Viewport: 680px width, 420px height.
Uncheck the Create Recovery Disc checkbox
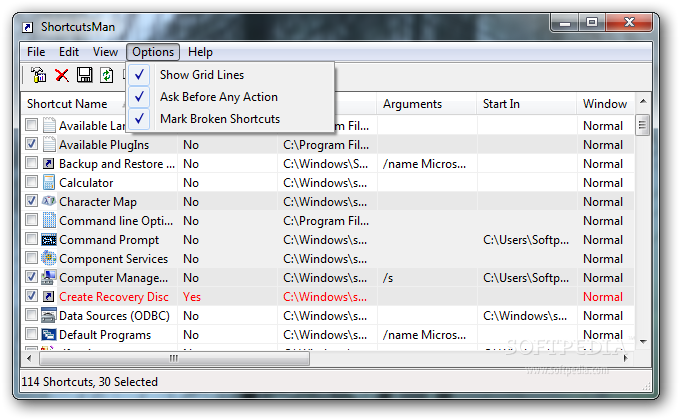[x=31, y=295]
